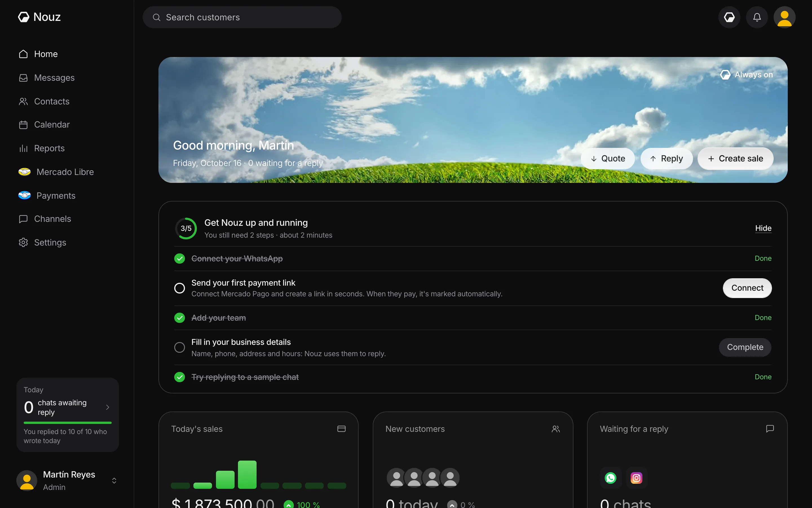
Task: Click the Messages inbox icon
Action: point(23,78)
